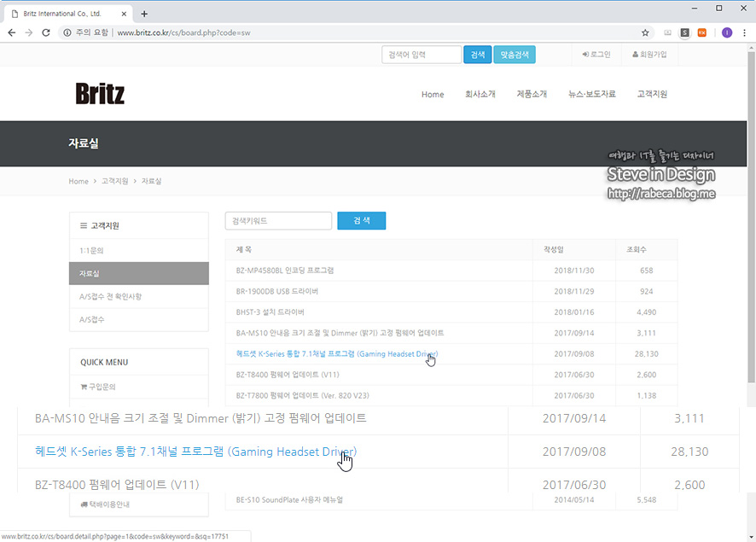Click 자료실 in the breadcrumb
The height and width of the screenshot is (542, 756).
point(151,181)
